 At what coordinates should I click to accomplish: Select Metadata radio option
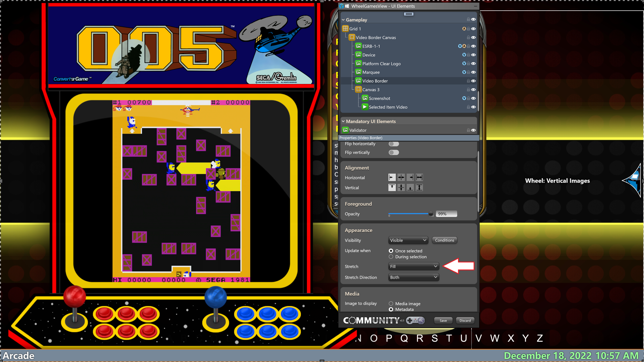391,309
